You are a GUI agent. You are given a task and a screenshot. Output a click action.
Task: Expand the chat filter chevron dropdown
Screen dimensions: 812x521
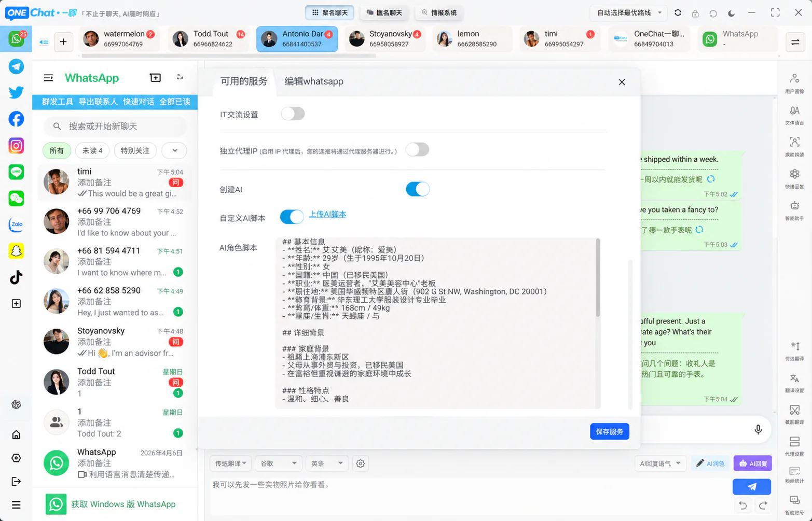(x=174, y=151)
